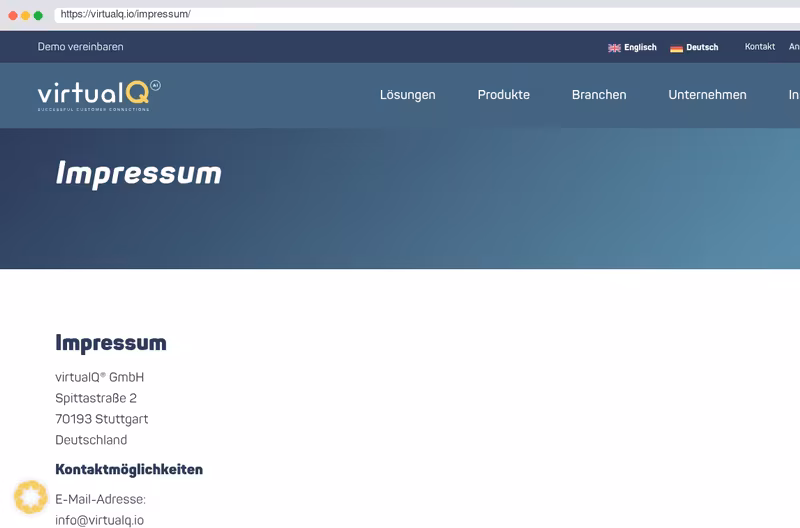The image size is (800, 528).
Task: Click the Kontaktmöglichkeiten heading
Action: coord(129,470)
